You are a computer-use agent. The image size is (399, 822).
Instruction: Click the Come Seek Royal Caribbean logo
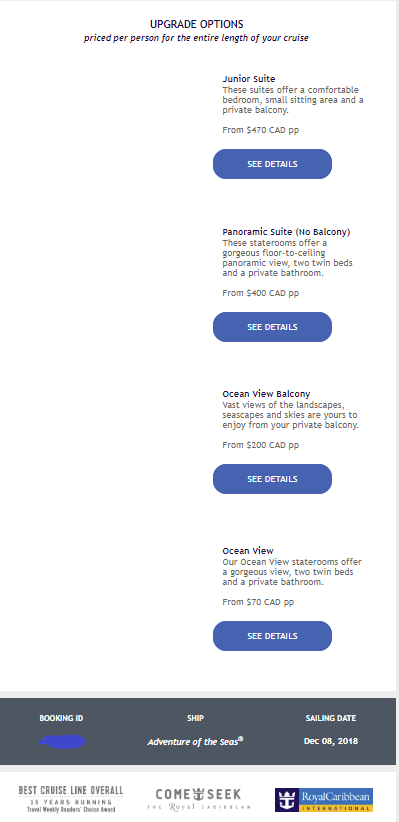point(198,799)
